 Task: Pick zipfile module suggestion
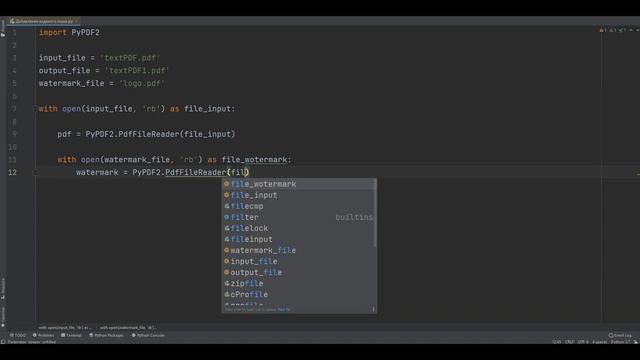pyautogui.click(x=299, y=283)
